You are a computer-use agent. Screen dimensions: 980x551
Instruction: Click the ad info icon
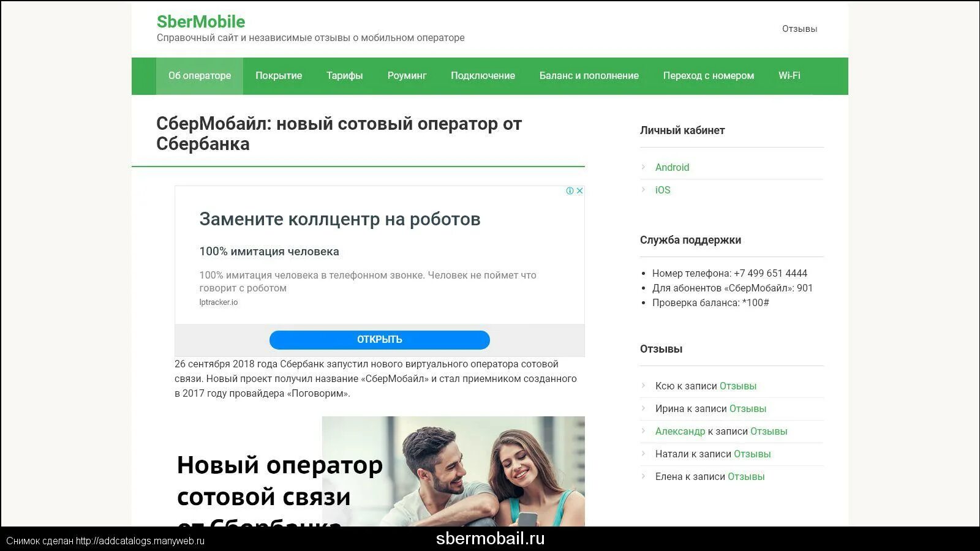click(570, 191)
